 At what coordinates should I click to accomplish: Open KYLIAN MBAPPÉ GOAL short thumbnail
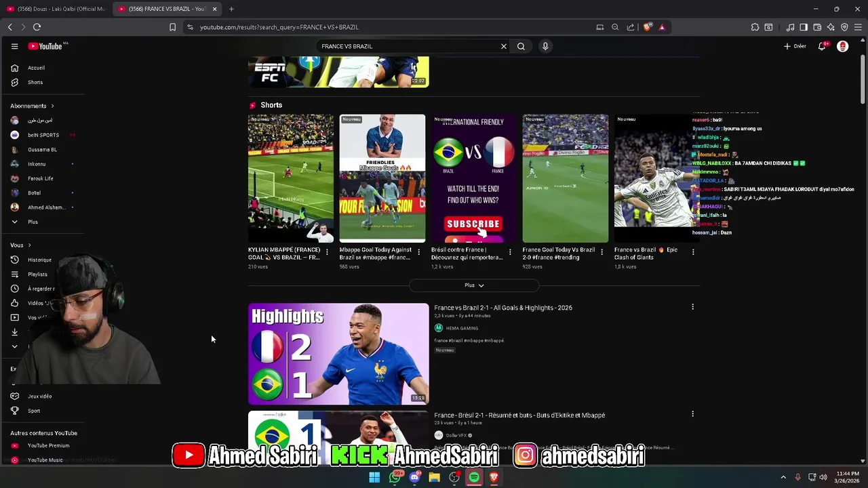coord(291,178)
